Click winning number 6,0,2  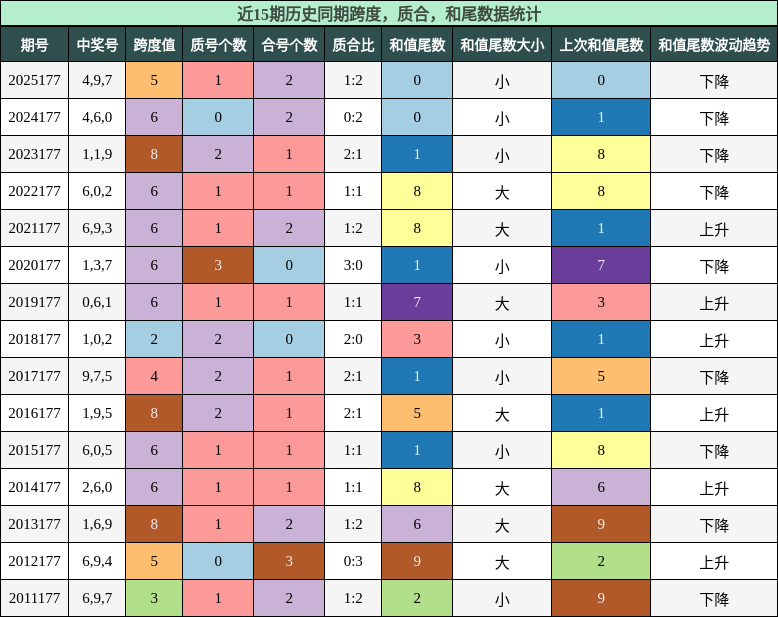click(97, 191)
